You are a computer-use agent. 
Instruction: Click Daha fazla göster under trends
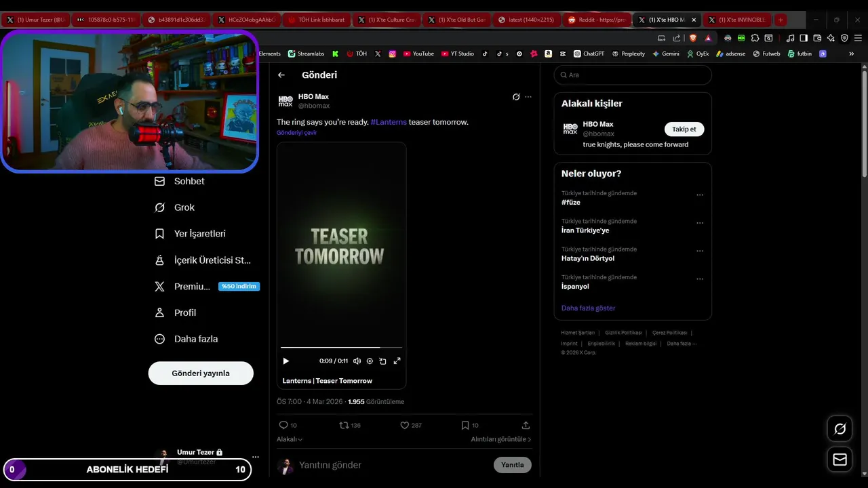tap(588, 308)
